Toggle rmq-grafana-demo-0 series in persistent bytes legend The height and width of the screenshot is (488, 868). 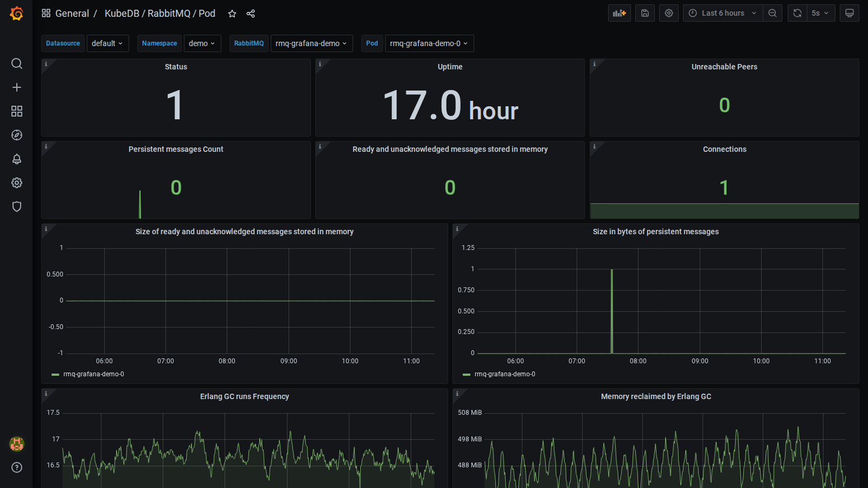pyautogui.click(x=505, y=374)
